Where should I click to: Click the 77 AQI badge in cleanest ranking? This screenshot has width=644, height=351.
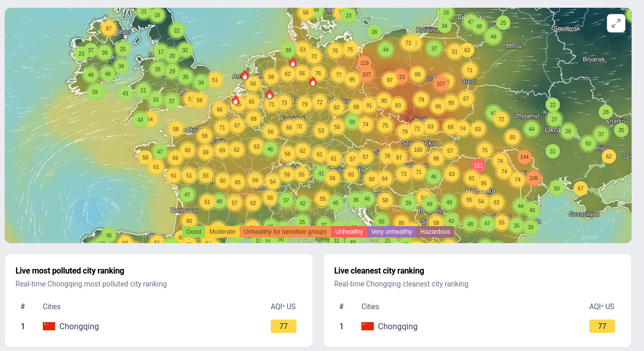tap(602, 326)
